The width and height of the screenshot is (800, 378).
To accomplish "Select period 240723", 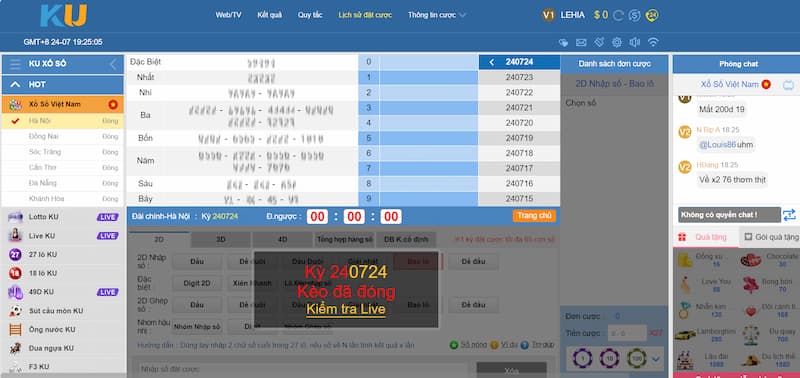I will 519,78.
